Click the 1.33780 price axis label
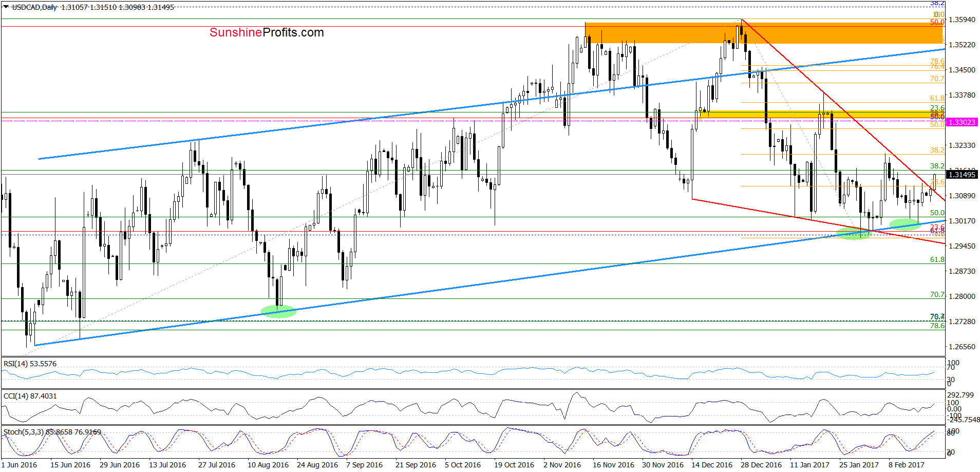The image size is (980, 472). (x=962, y=95)
